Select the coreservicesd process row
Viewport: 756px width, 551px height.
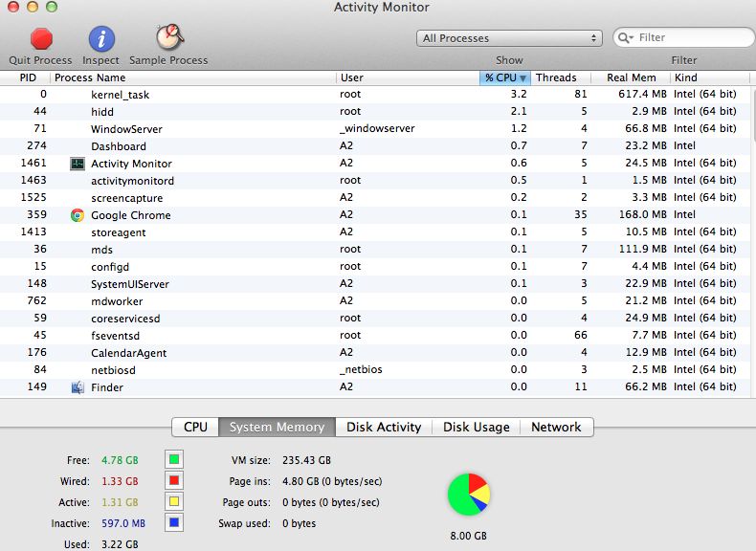click(375, 319)
